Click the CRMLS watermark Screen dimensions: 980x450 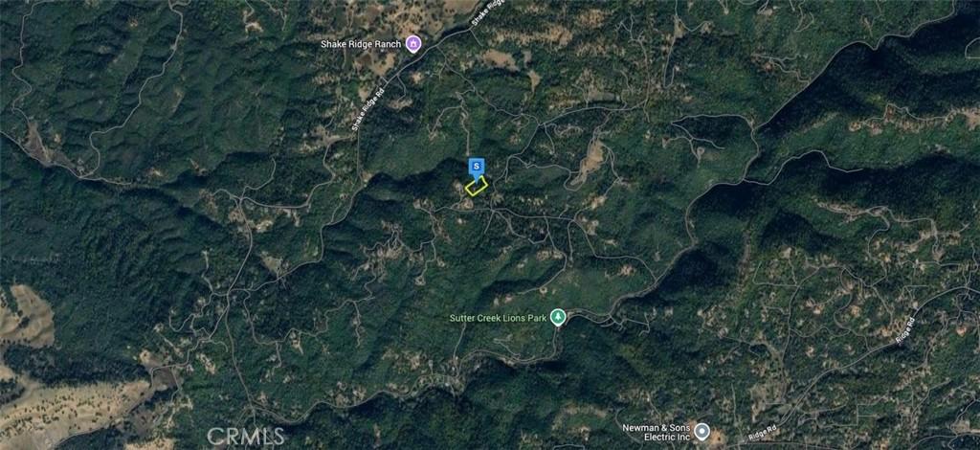[x=246, y=436]
